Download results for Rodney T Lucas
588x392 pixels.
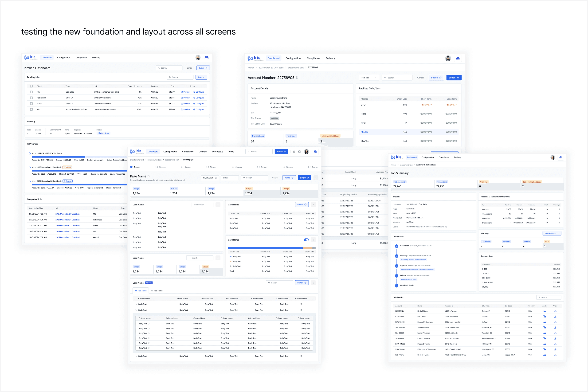(555, 355)
